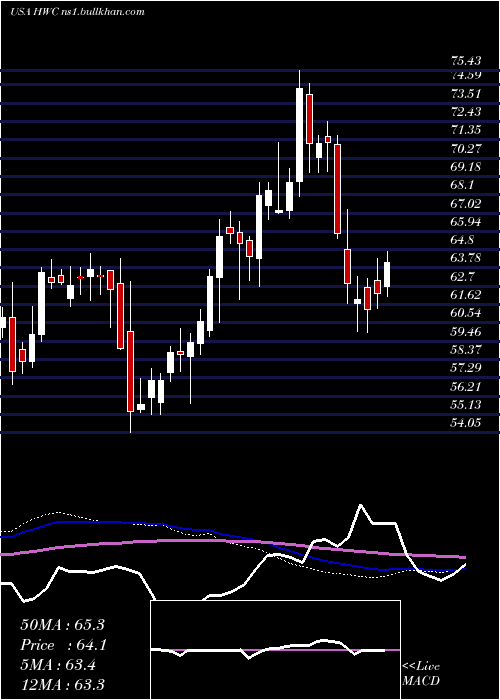This screenshot has width=500, height=700.
Task: Click the 57.29 price axis label
Action: click(466, 368)
